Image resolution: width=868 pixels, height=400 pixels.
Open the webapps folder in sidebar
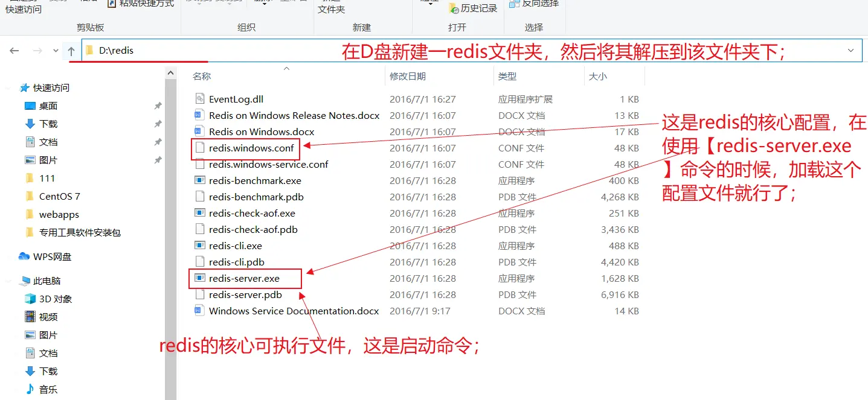[30, 214]
